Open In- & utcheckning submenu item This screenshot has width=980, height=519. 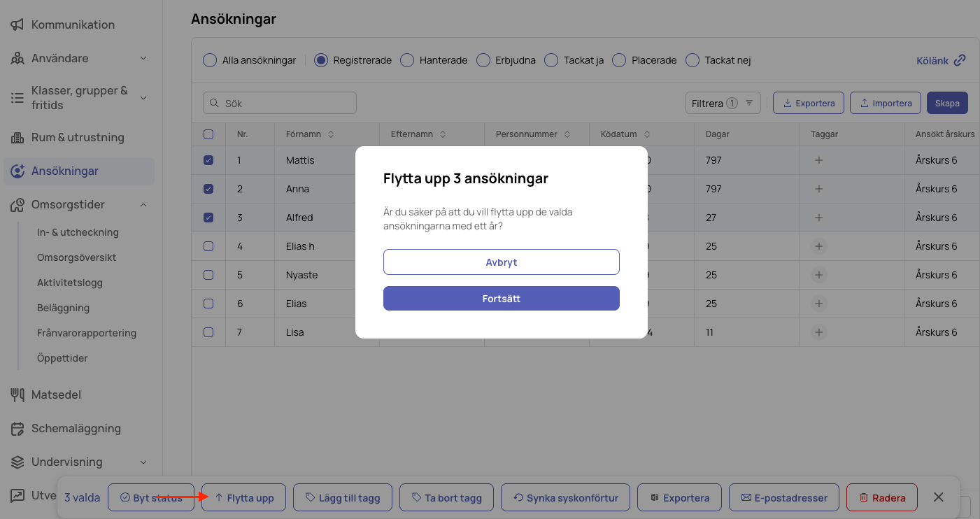78,232
